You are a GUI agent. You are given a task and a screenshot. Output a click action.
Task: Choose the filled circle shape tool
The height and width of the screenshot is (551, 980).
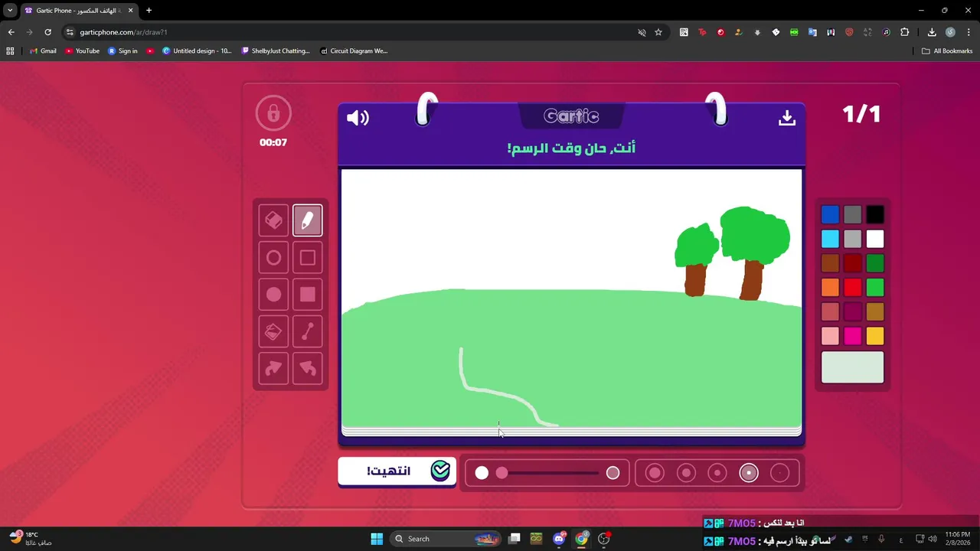click(273, 295)
